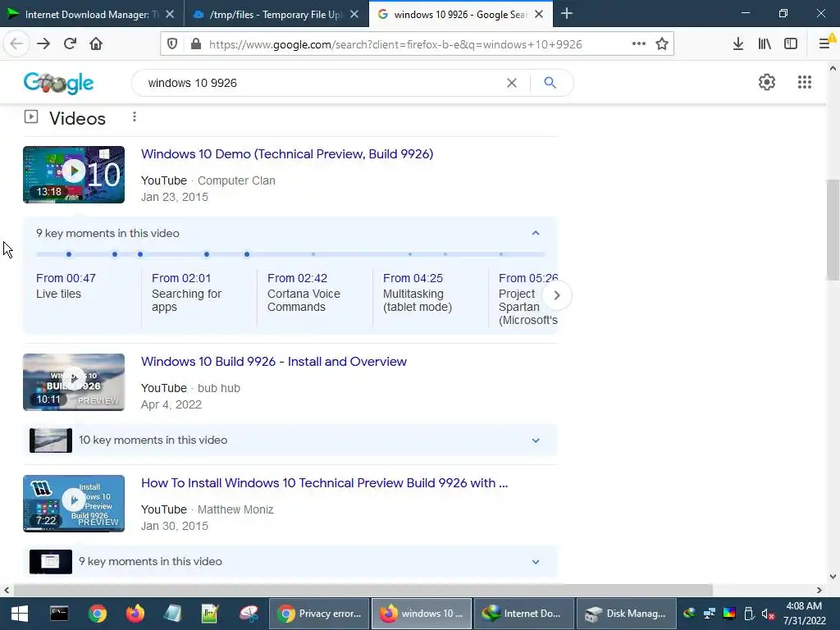Open Privacy error Chrome window from taskbar

pyautogui.click(x=319, y=614)
